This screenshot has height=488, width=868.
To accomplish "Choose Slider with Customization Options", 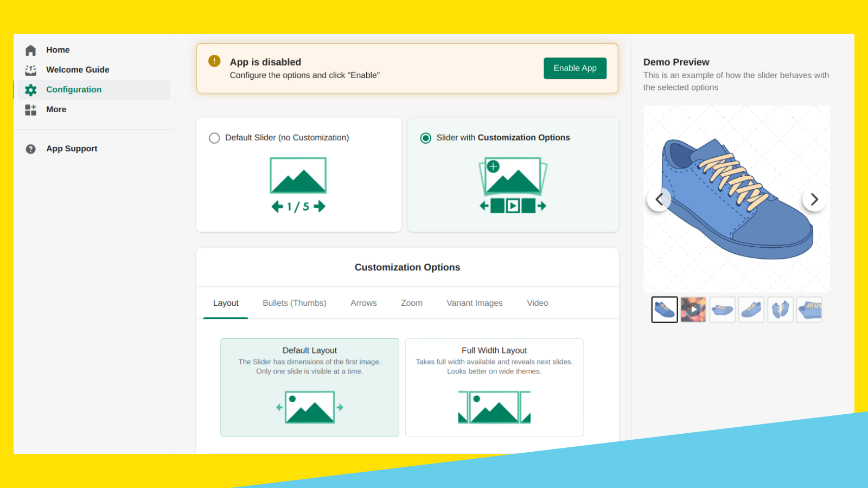I will (x=426, y=138).
